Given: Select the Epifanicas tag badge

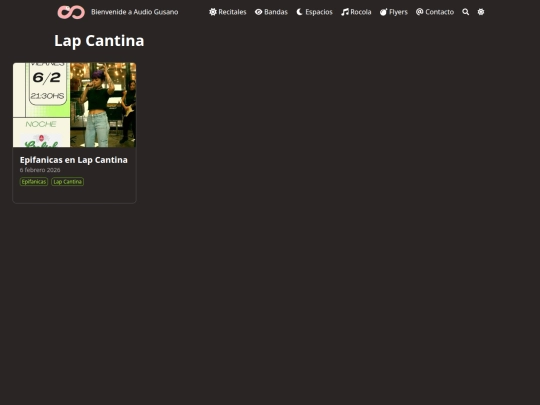Looking at the screenshot, I should [34, 181].
